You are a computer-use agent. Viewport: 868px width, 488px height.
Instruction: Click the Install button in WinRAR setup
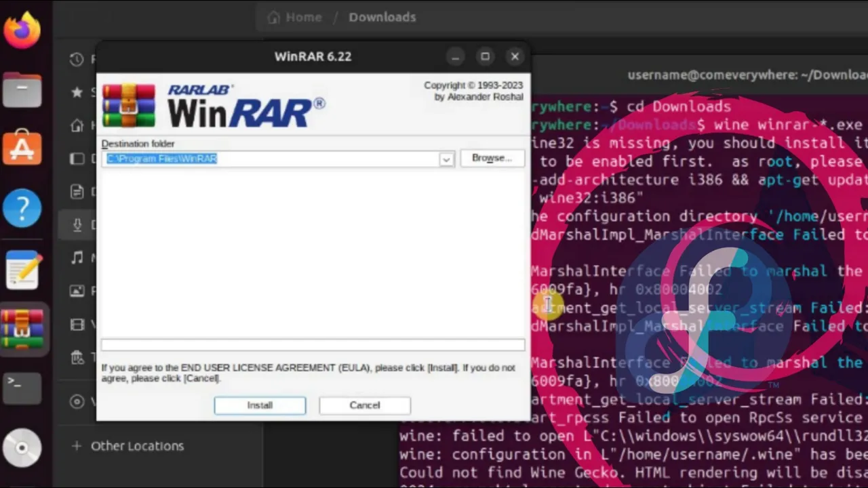260,405
